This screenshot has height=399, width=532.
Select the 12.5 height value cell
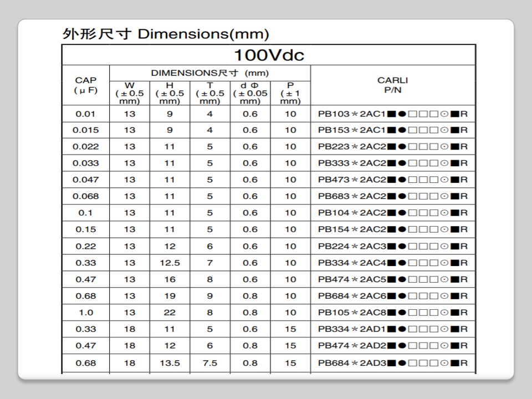click(x=170, y=263)
